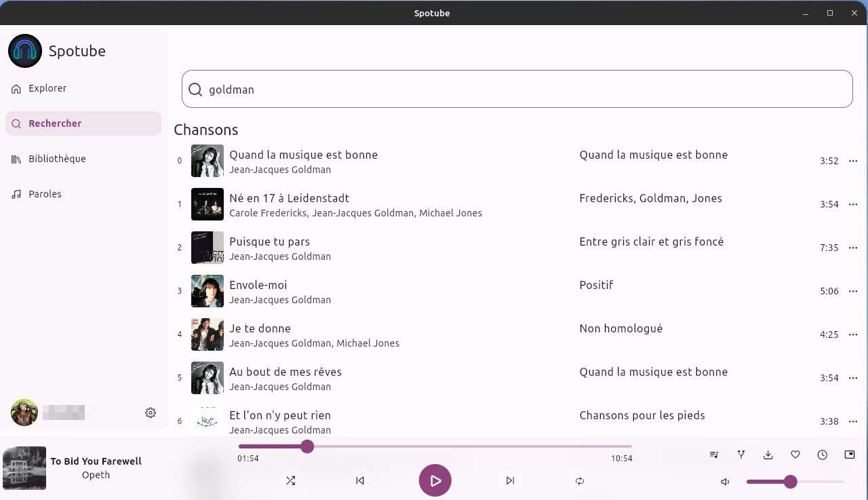The image size is (868, 500).
Task: Skip to the next track
Action: [x=510, y=480]
